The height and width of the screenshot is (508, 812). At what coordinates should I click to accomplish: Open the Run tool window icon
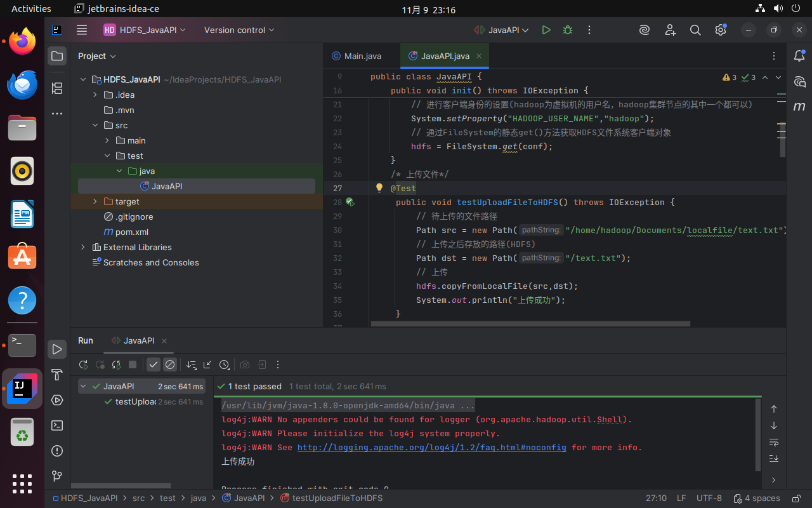(x=57, y=349)
